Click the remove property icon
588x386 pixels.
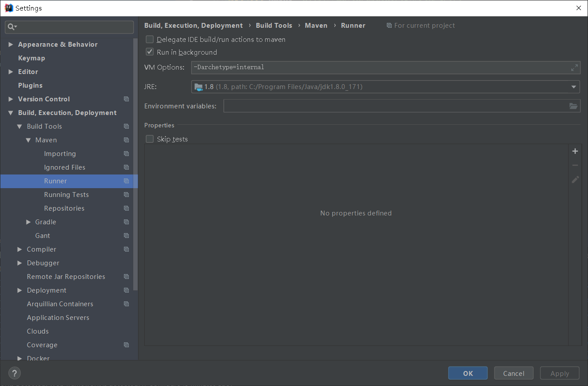pos(575,165)
